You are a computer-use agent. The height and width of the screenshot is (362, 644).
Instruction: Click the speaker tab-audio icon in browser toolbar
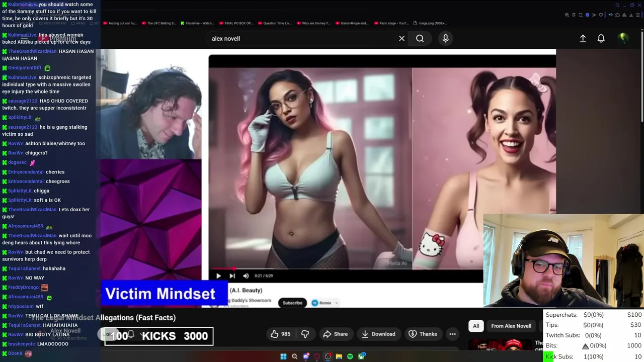tap(611, 15)
